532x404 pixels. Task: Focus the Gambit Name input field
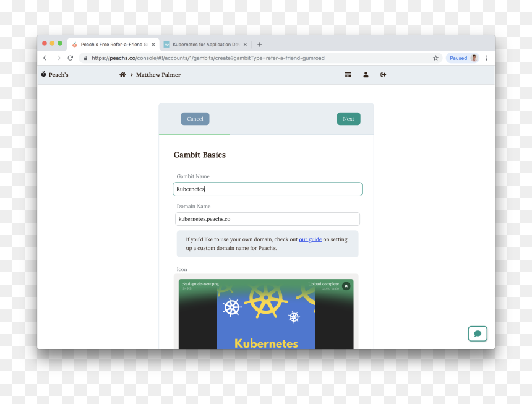pyautogui.click(x=267, y=189)
